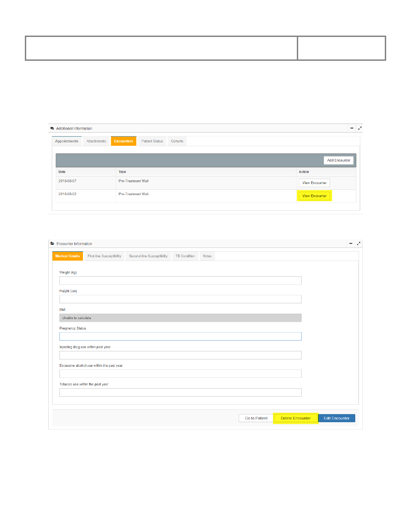
Task: Open First-line Susceptibility tab
Action: pyautogui.click(x=104, y=256)
